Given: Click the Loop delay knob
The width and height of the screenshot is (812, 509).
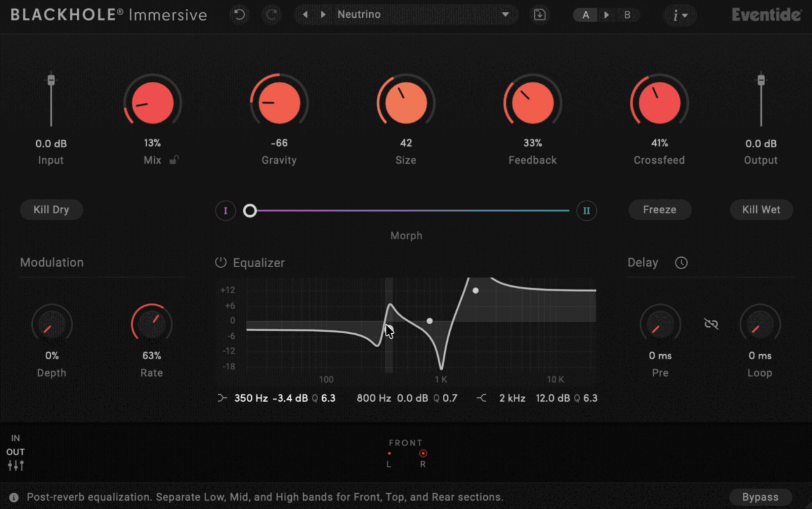Looking at the screenshot, I should tap(760, 325).
